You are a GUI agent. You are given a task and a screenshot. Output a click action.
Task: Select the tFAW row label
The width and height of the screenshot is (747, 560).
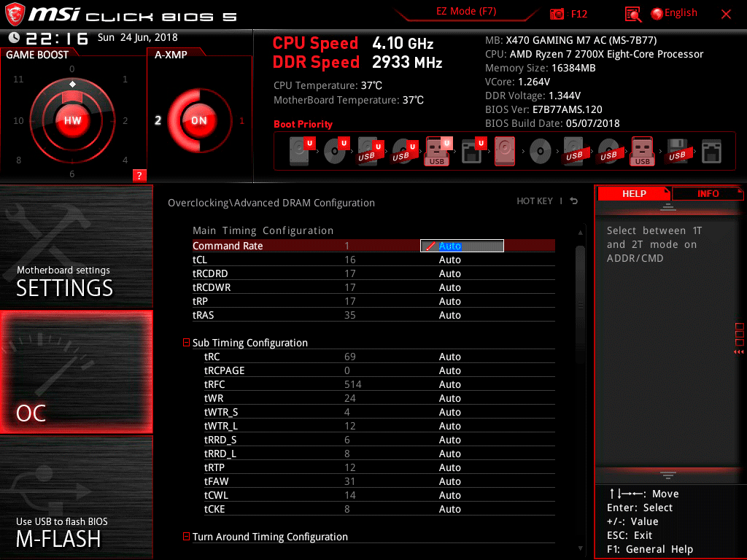[x=216, y=481]
